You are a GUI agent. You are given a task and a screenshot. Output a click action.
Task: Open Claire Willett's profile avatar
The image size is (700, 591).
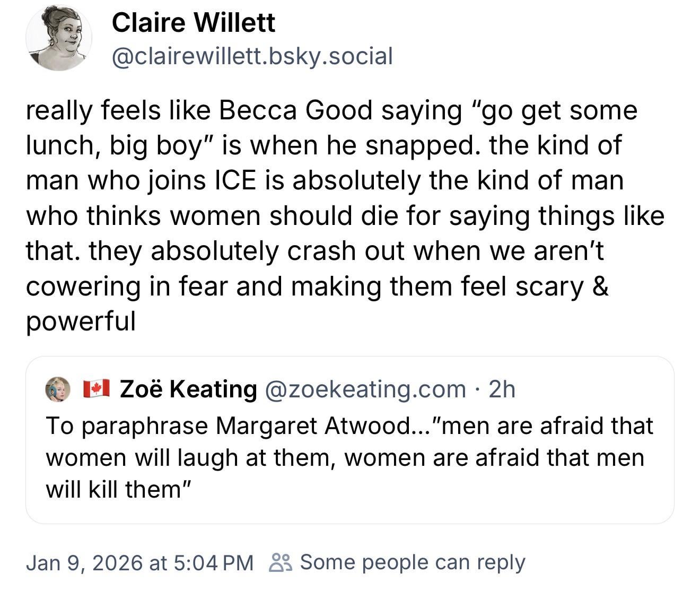pyautogui.click(x=59, y=38)
